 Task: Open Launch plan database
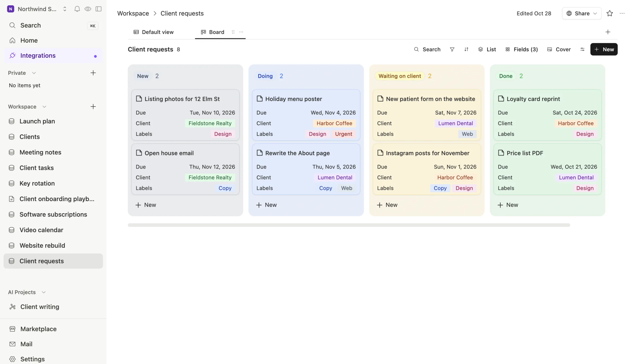[x=53, y=121]
